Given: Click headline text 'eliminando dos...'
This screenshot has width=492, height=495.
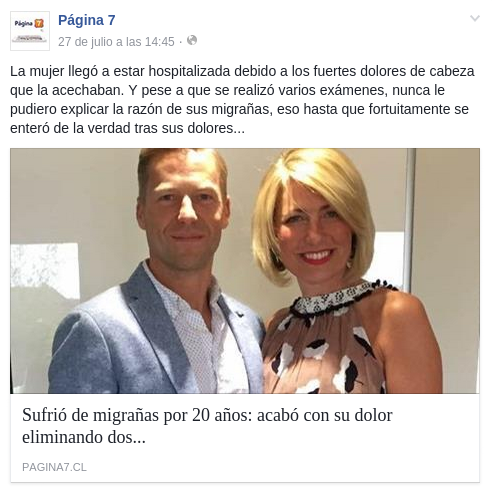Looking at the screenshot, I should point(84,437).
